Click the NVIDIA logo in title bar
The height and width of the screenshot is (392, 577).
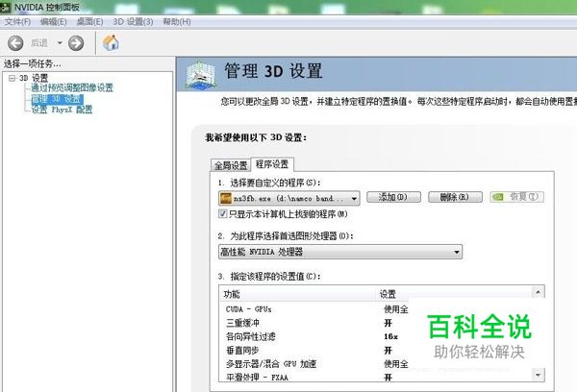point(6,7)
